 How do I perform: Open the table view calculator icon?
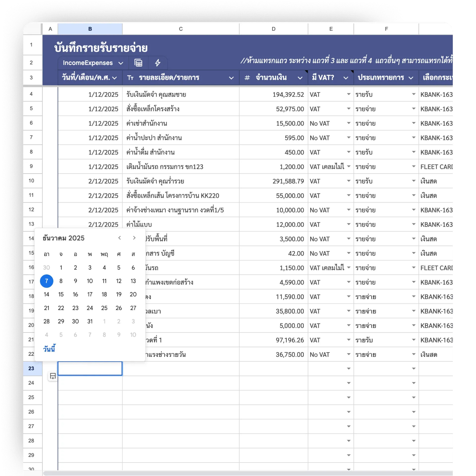(x=138, y=63)
